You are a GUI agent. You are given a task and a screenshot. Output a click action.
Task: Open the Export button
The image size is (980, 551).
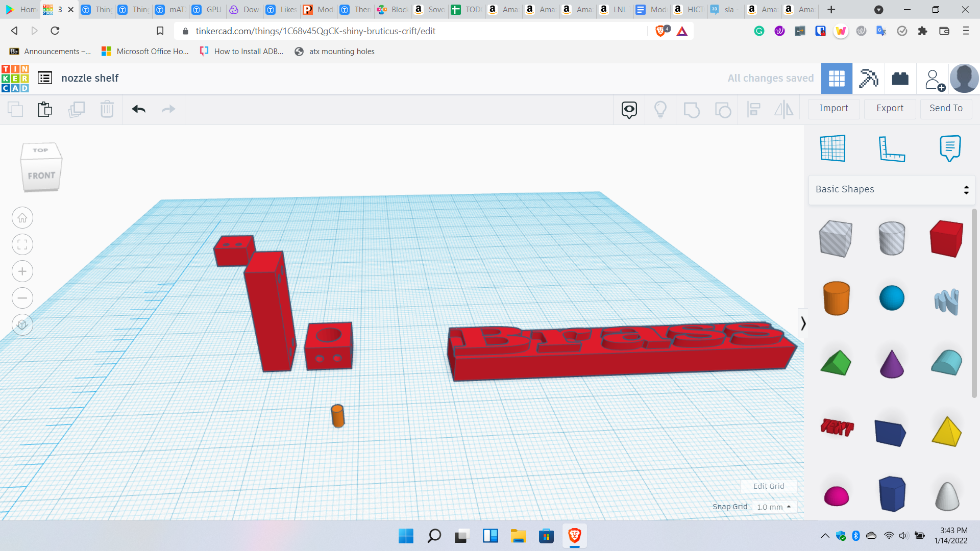coord(890,108)
